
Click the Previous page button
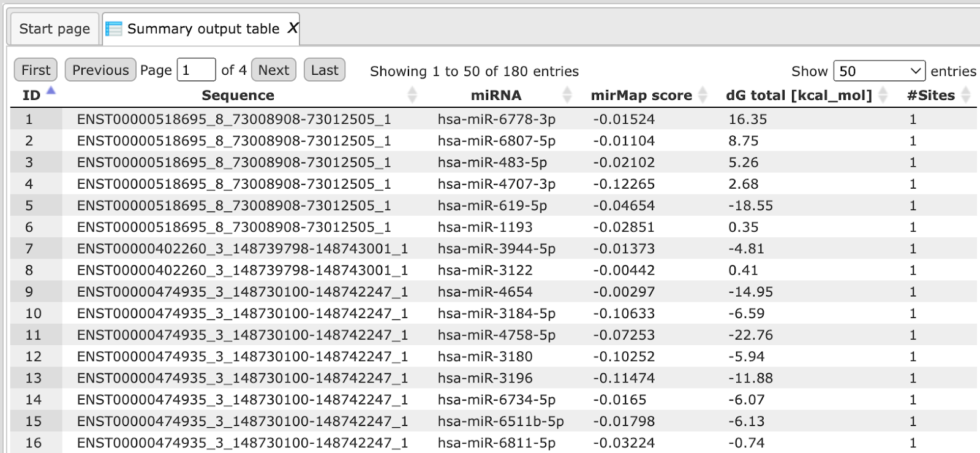(x=100, y=70)
